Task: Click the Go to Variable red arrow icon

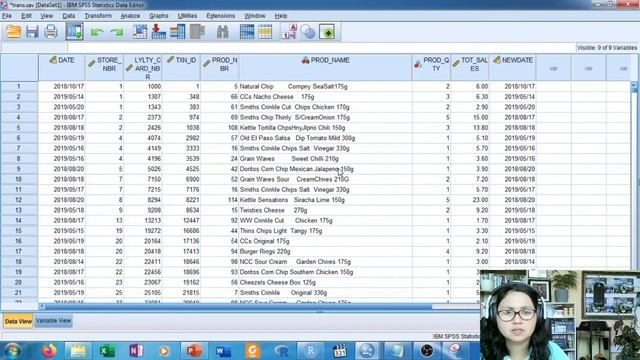Action: click(158, 31)
